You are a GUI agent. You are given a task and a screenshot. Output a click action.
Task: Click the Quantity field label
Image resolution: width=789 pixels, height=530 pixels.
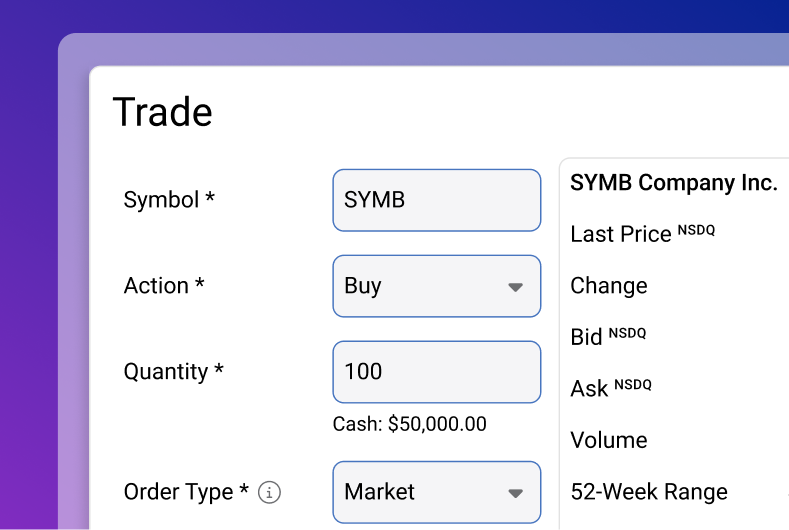(x=173, y=372)
